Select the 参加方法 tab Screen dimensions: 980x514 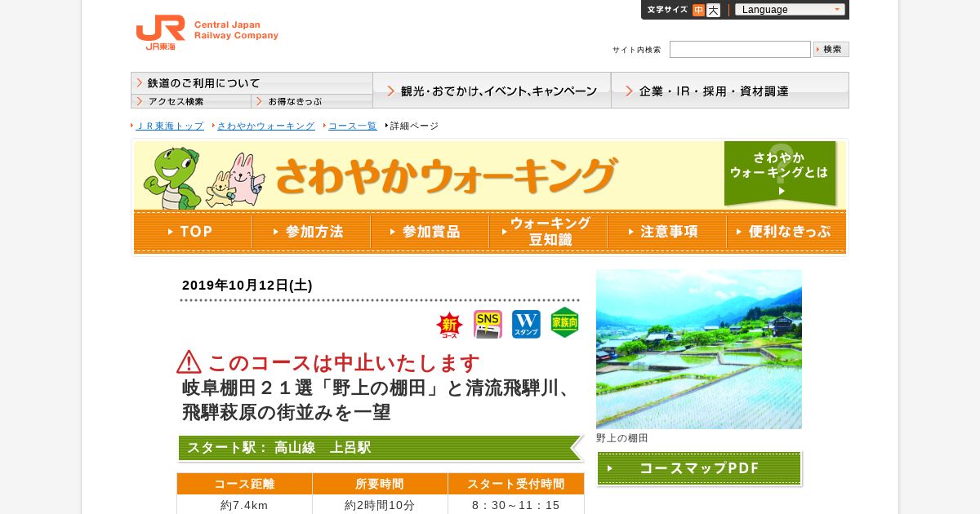click(311, 232)
